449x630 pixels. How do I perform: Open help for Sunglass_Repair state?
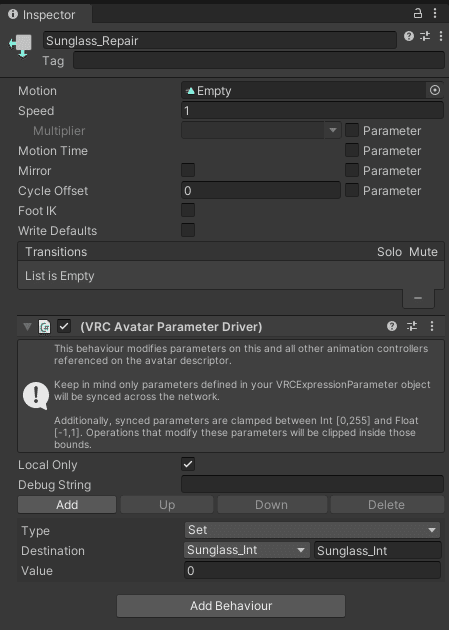coord(409,37)
